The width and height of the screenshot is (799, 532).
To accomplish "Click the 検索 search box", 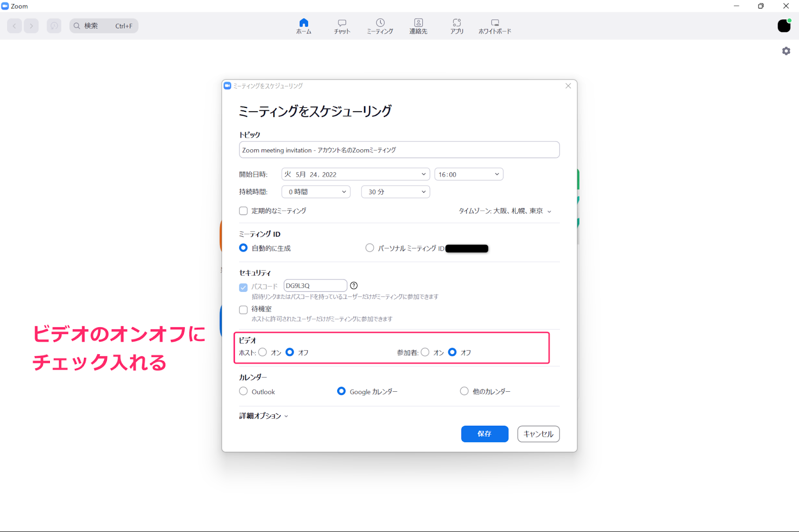I will click(104, 26).
